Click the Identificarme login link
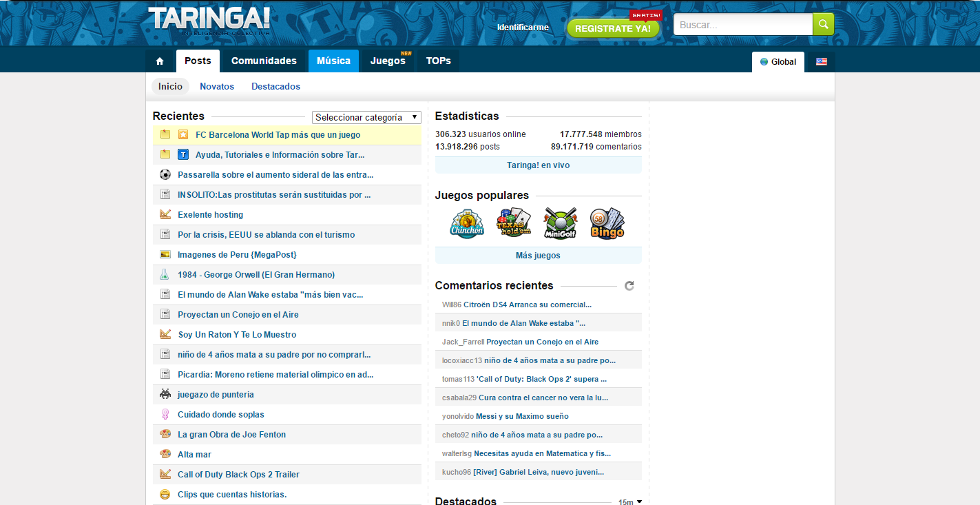 tap(523, 28)
